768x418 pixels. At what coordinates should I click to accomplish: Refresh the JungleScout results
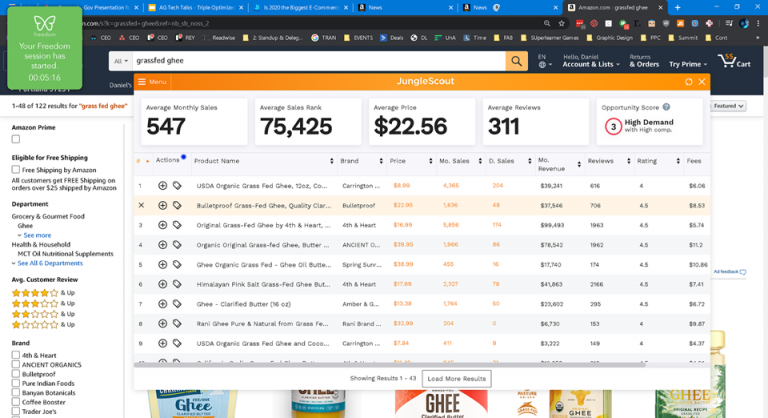coord(689,82)
